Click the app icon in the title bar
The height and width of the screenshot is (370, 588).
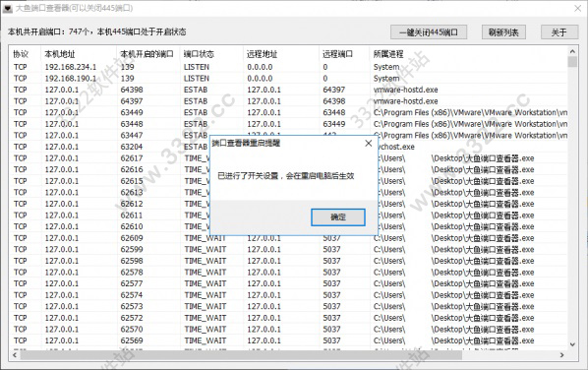(8, 8)
